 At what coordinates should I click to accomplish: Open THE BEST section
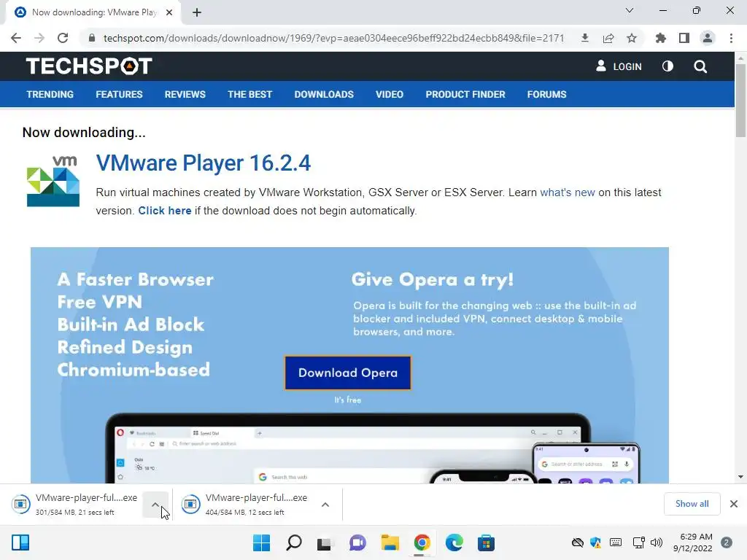(x=249, y=94)
